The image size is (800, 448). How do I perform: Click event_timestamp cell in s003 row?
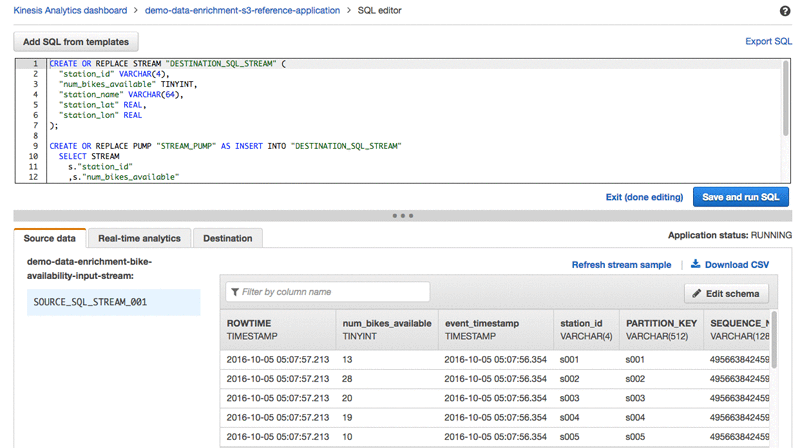tap(495, 399)
